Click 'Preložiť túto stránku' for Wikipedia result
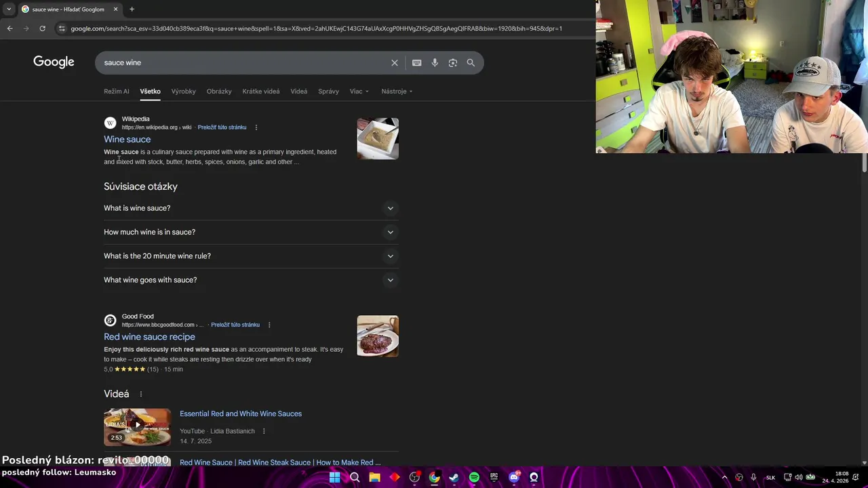The image size is (868, 488). point(222,127)
